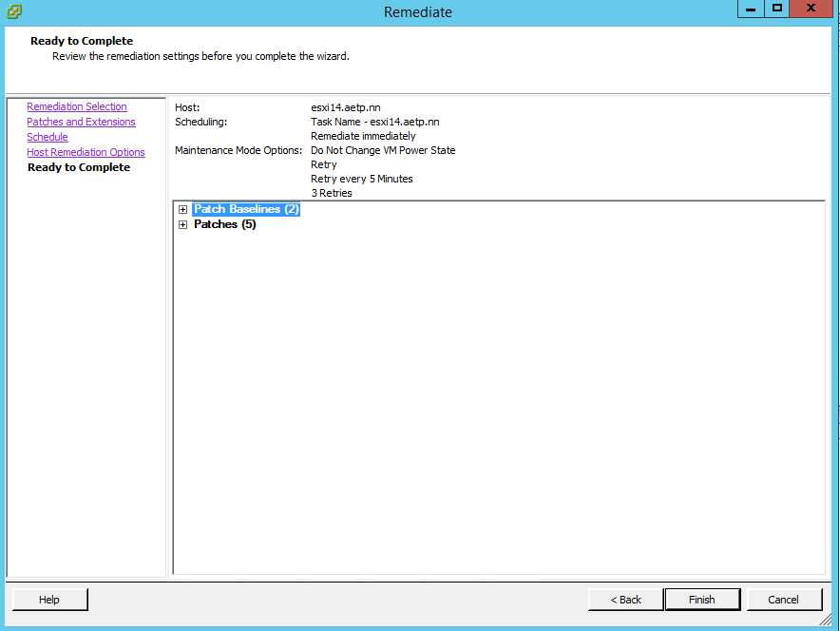Select the Patch Baselines (2) tree row
The height and width of the screenshot is (631, 840).
coord(246,209)
